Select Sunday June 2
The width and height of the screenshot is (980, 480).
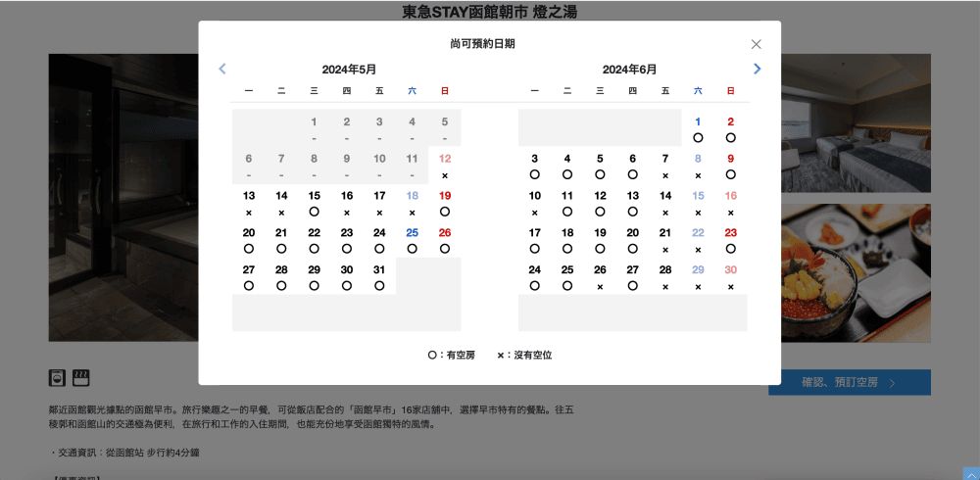tap(731, 128)
